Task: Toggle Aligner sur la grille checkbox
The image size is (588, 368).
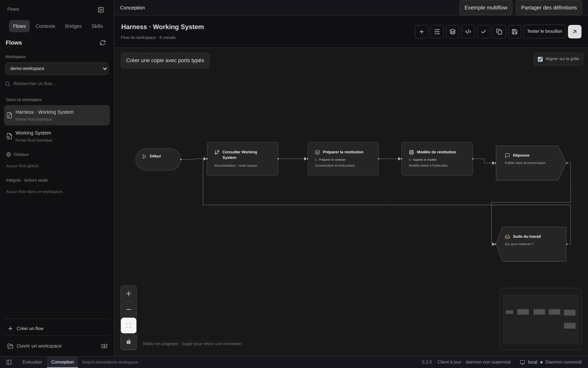Action: (x=540, y=59)
